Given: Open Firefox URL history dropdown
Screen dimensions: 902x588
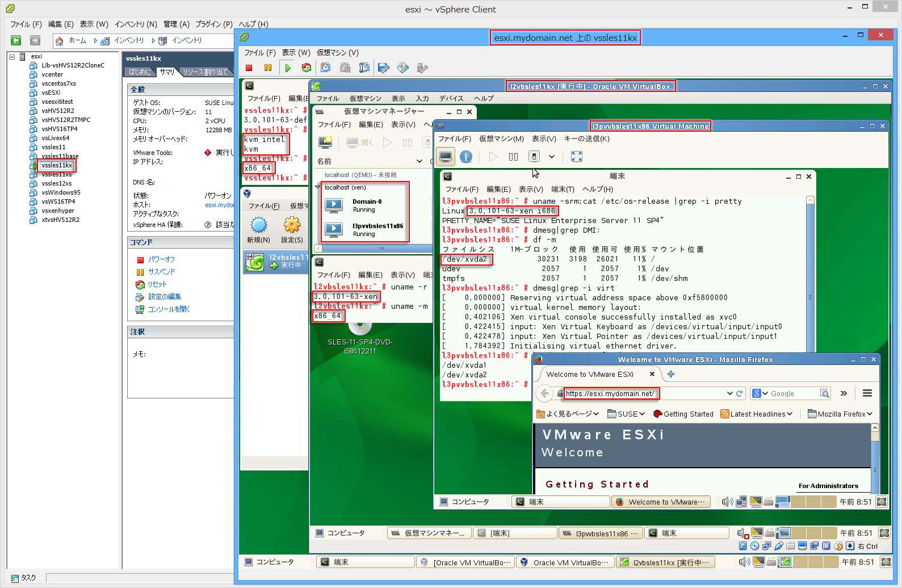Looking at the screenshot, I should click(729, 393).
